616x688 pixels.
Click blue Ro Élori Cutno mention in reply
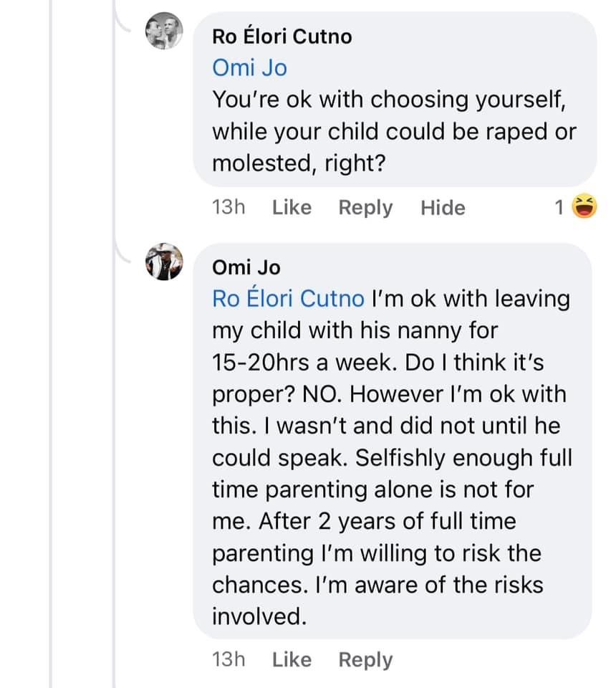coord(288,299)
